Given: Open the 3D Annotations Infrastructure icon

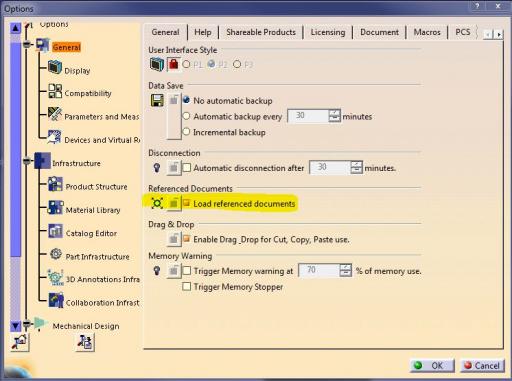Looking at the screenshot, I should point(55,277).
